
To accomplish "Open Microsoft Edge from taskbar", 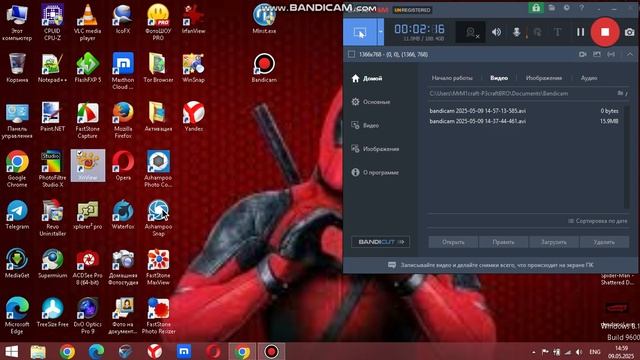I will (x=96, y=351).
